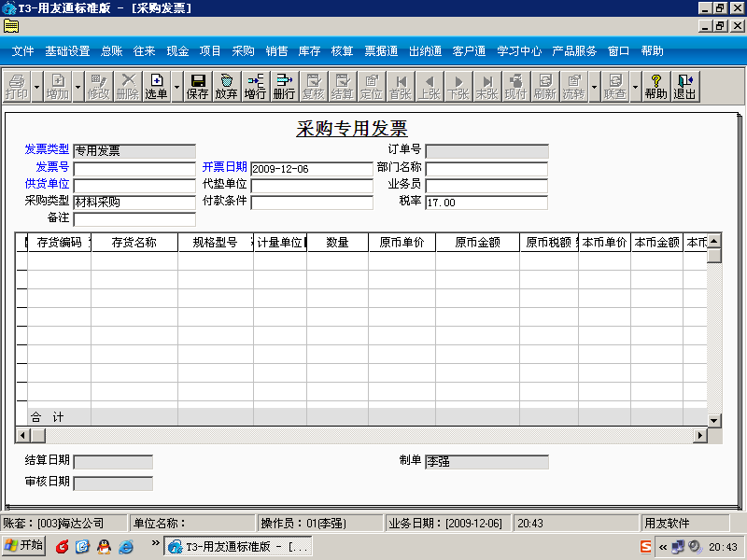Expand dropdown arrow next to 选单

(176, 86)
